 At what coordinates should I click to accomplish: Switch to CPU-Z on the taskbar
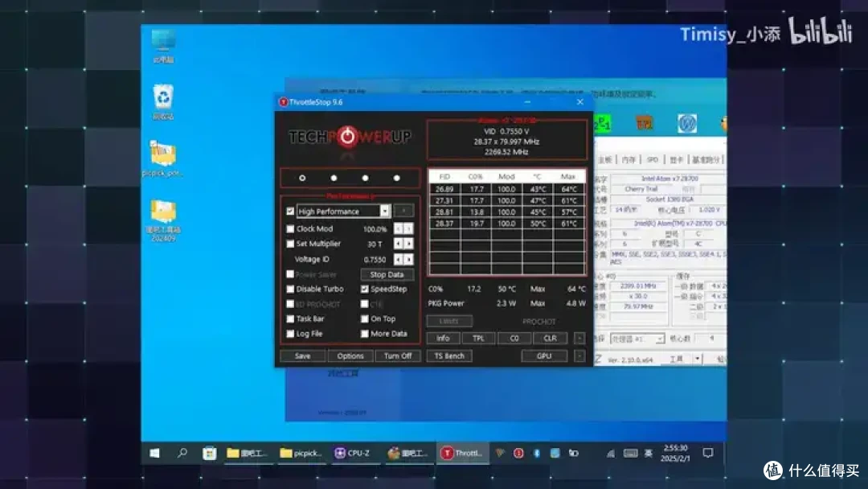pyautogui.click(x=353, y=453)
